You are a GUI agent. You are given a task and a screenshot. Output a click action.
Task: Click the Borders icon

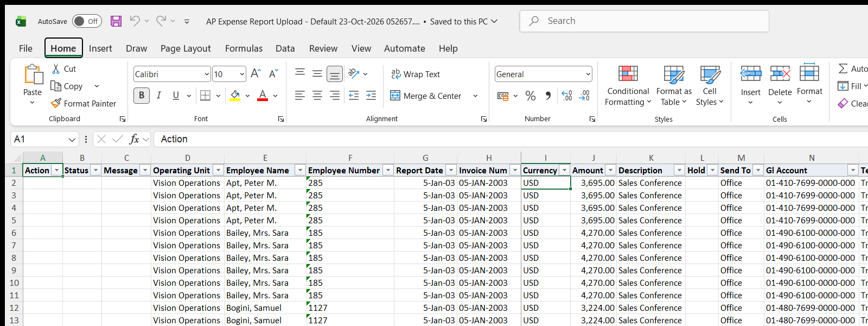pyautogui.click(x=205, y=96)
